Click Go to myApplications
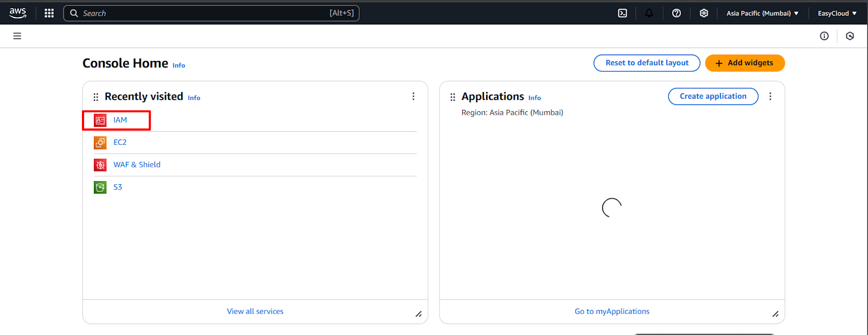The image size is (868, 335). [612, 311]
